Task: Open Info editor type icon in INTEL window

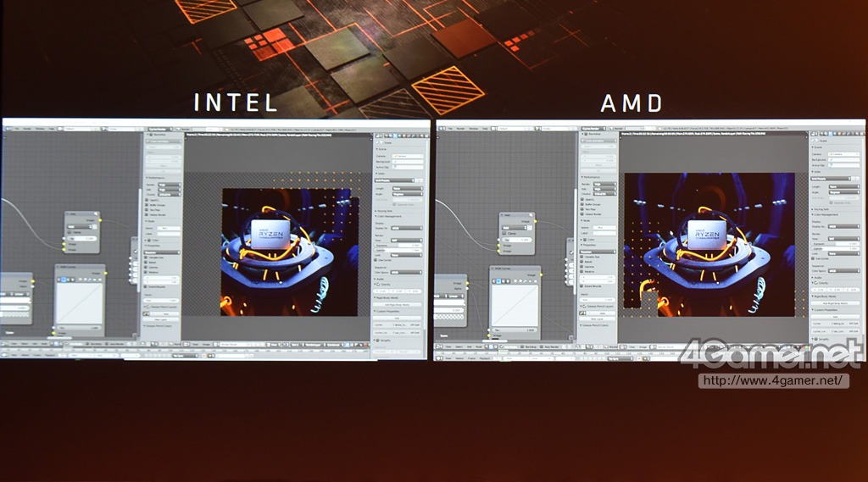Action: click(8, 129)
